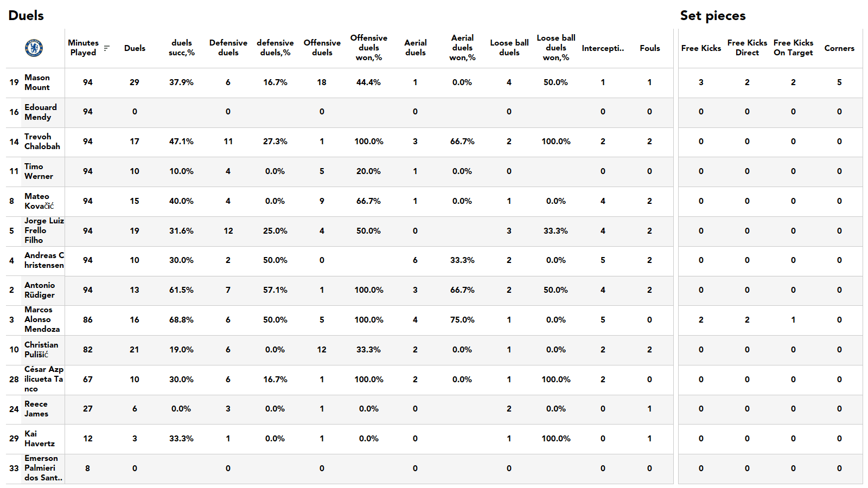Select the Free Kicks Direct header
The height and width of the screenshot is (488, 868).
[x=747, y=48]
